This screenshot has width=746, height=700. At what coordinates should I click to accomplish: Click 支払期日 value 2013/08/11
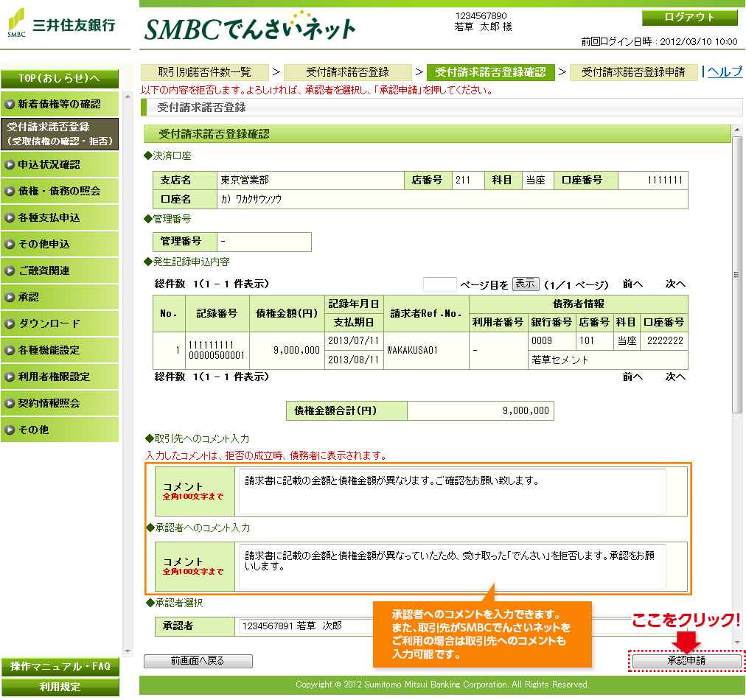coord(353,360)
